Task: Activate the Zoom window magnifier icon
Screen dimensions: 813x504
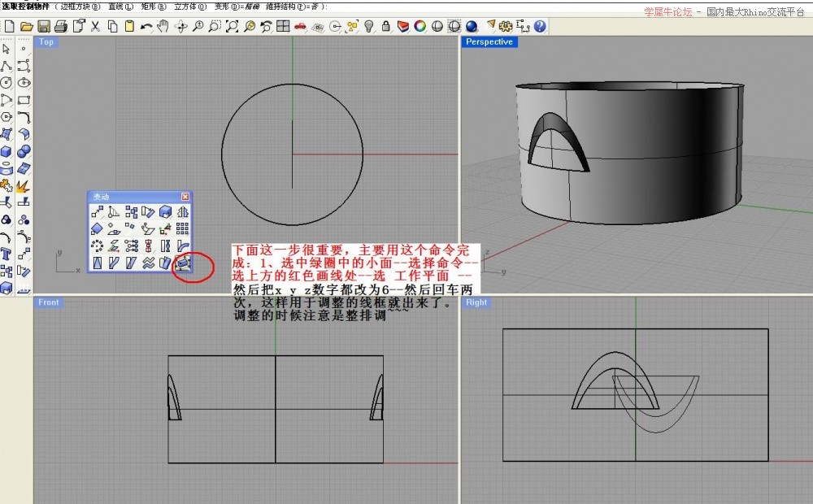Action: click(x=215, y=27)
